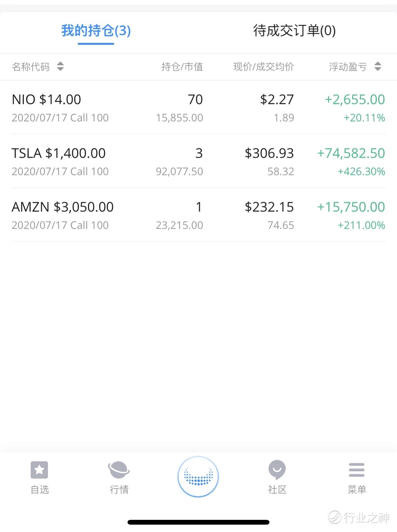Viewport: 397px width, 532px height.
Task: Tap NIO profit +2,655.00 value
Action: [x=355, y=99]
